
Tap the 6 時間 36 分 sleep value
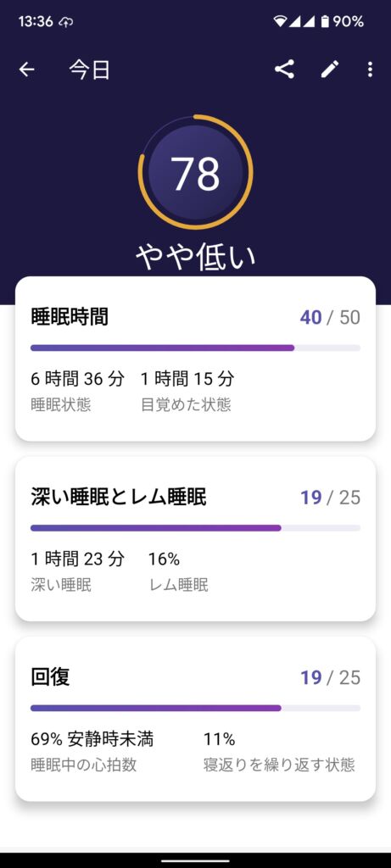point(77,379)
